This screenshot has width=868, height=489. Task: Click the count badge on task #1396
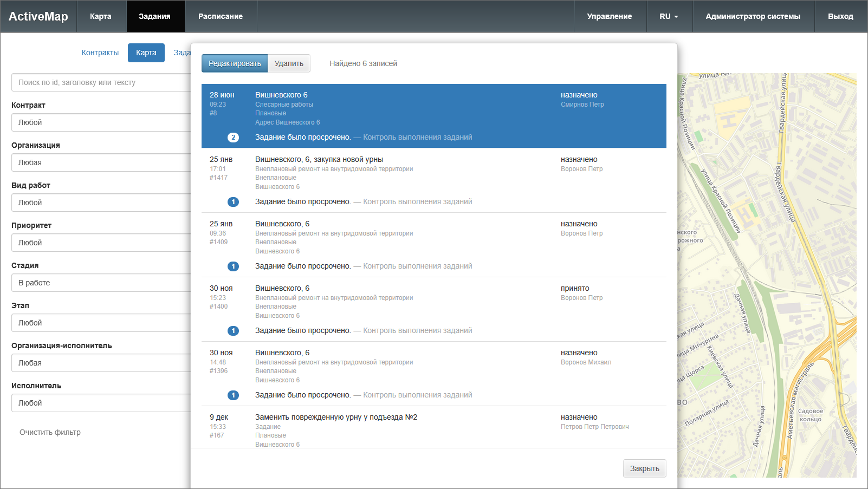(x=233, y=395)
